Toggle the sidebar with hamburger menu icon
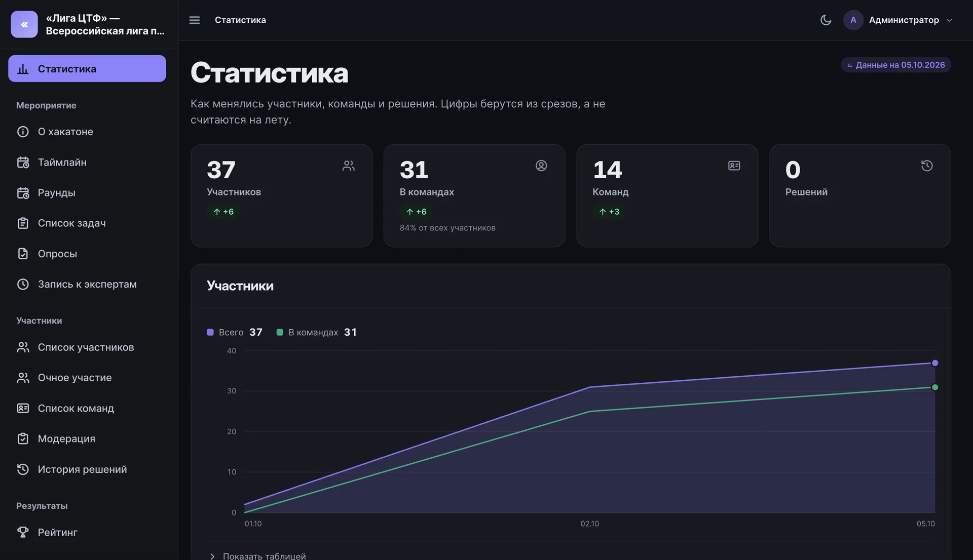This screenshot has height=560, width=973. 195,20
